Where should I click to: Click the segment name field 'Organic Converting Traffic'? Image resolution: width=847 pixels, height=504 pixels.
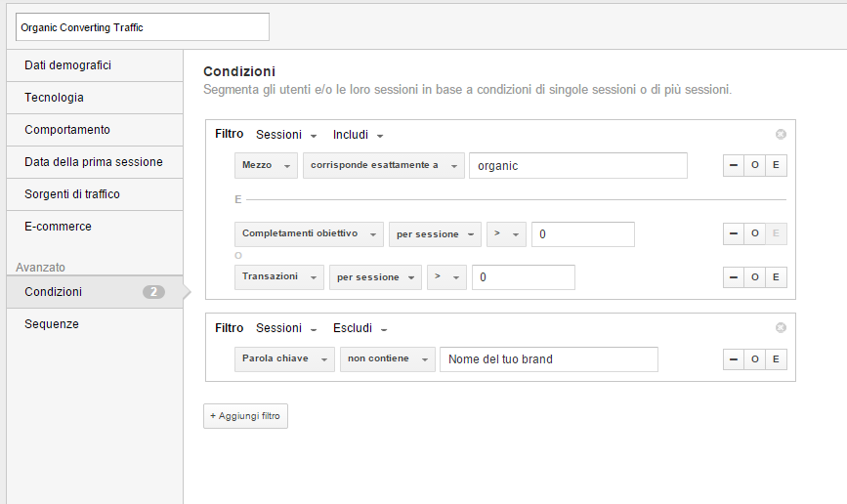[x=142, y=27]
